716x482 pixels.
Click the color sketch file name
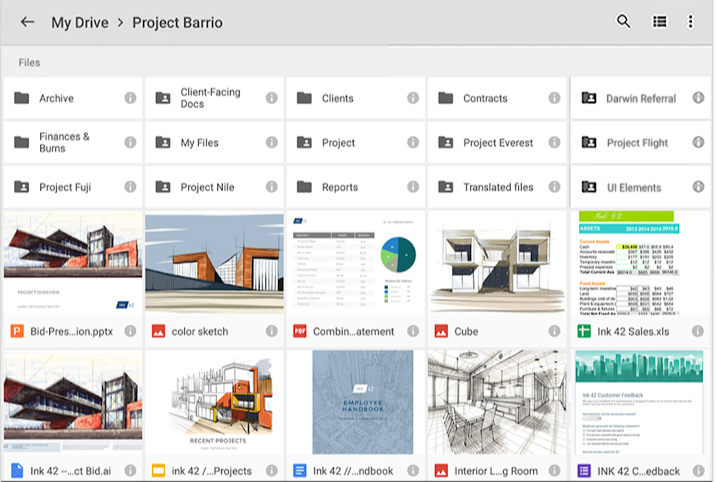tap(200, 332)
